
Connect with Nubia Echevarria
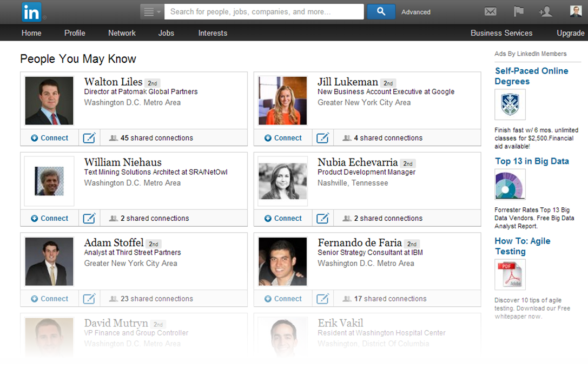283,219
